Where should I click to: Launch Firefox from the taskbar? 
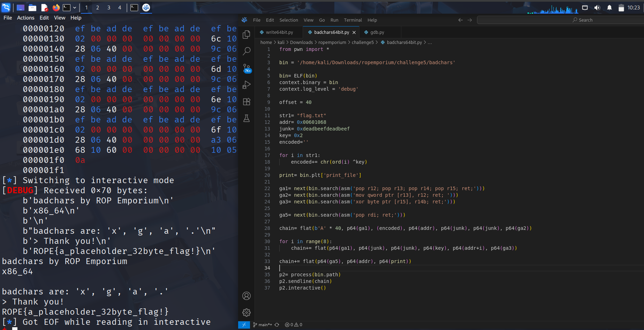[x=56, y=7]
